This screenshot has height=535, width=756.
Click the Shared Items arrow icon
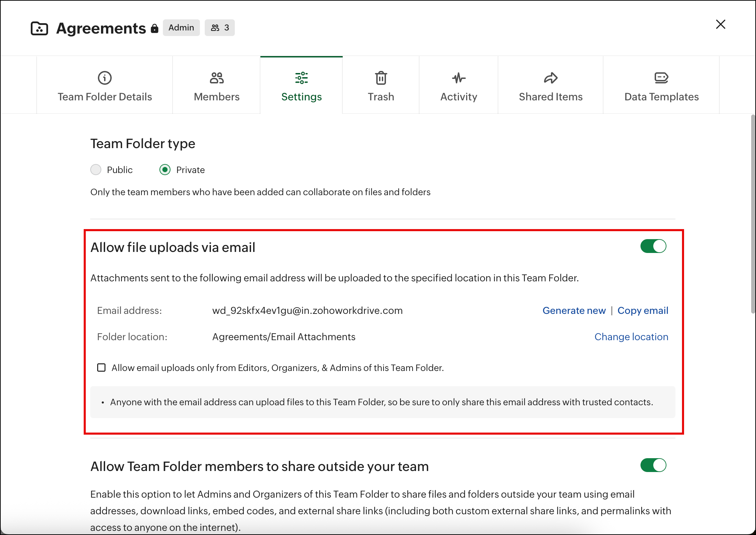551,78
